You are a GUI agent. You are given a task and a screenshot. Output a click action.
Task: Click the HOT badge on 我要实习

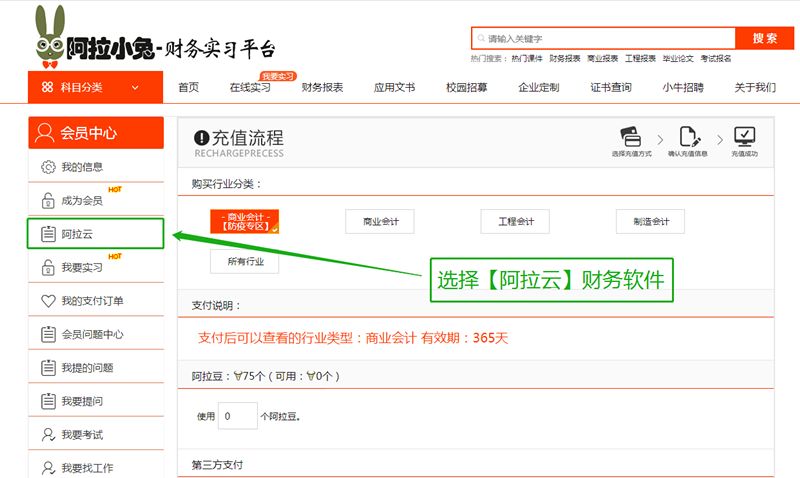click(x=115, y=256)
